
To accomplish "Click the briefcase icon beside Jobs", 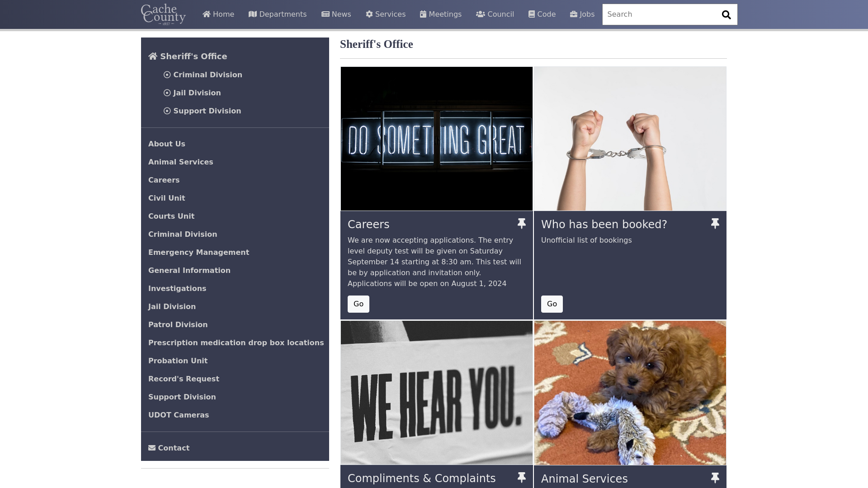I will point(574,14).
